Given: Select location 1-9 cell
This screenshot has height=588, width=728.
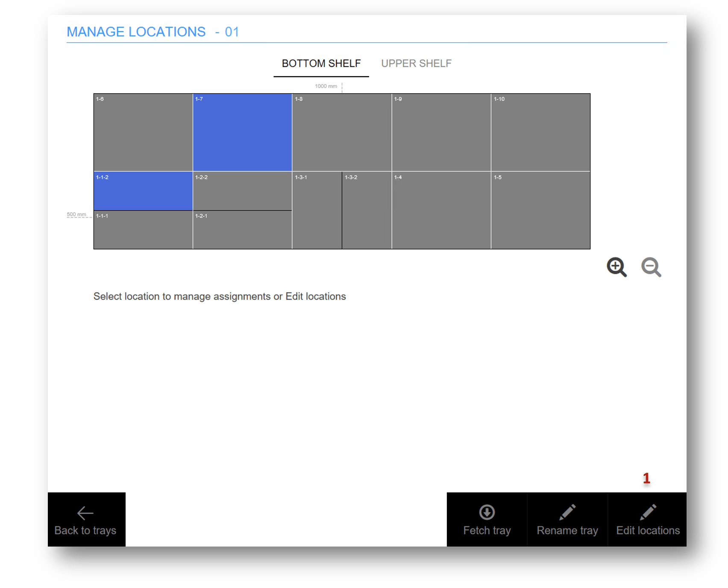Looking at the screenshot, I should coord(441,132).
